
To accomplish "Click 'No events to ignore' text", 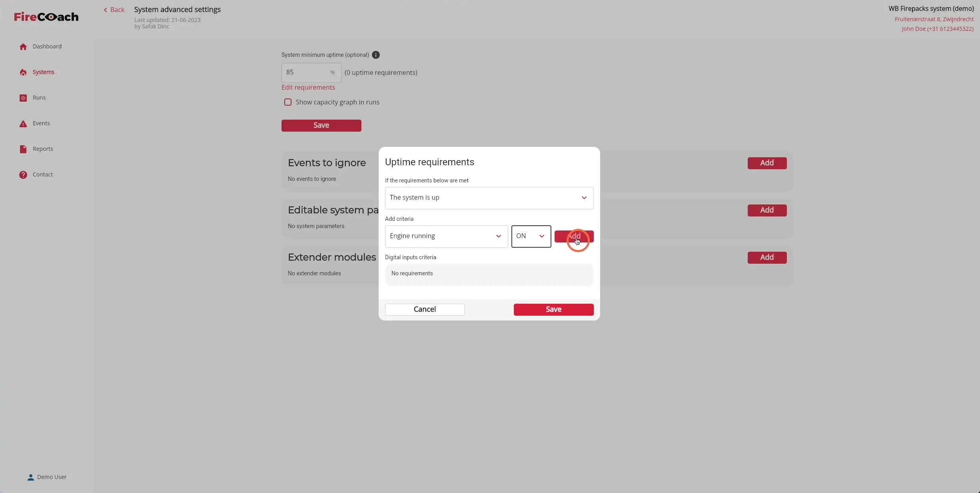I will coord(312,179).
